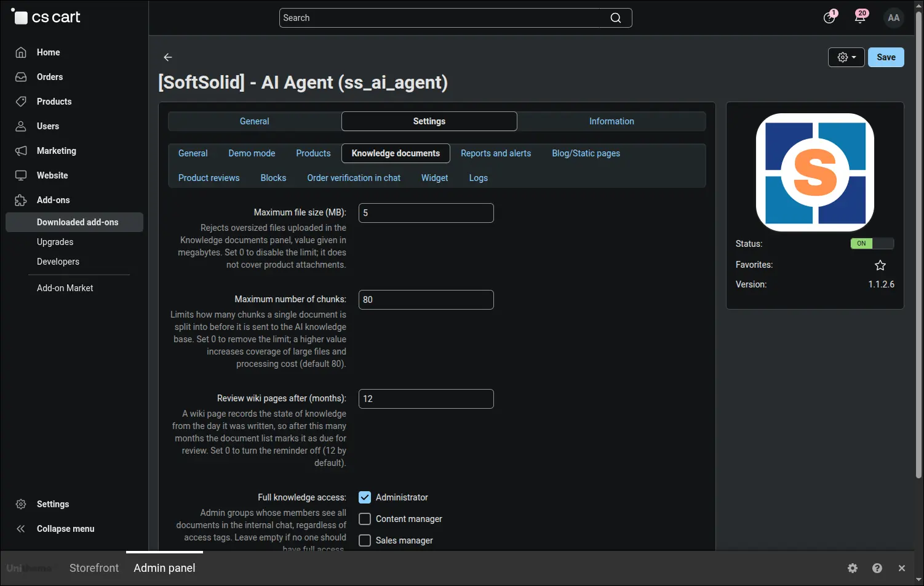The height and width of the screenshot is (586, 924).
Task: Open the General settings sub-tab
Action: point(193,153)
